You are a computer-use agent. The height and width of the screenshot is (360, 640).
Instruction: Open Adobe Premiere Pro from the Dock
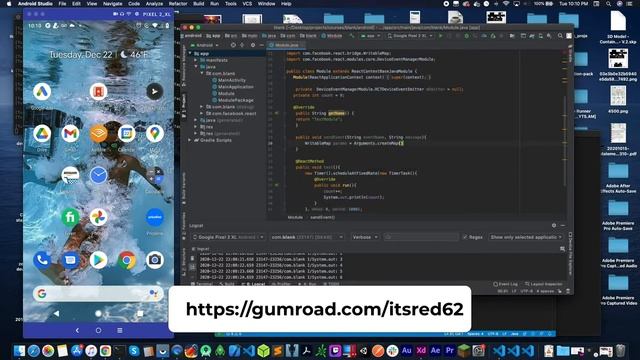point(450,351)
